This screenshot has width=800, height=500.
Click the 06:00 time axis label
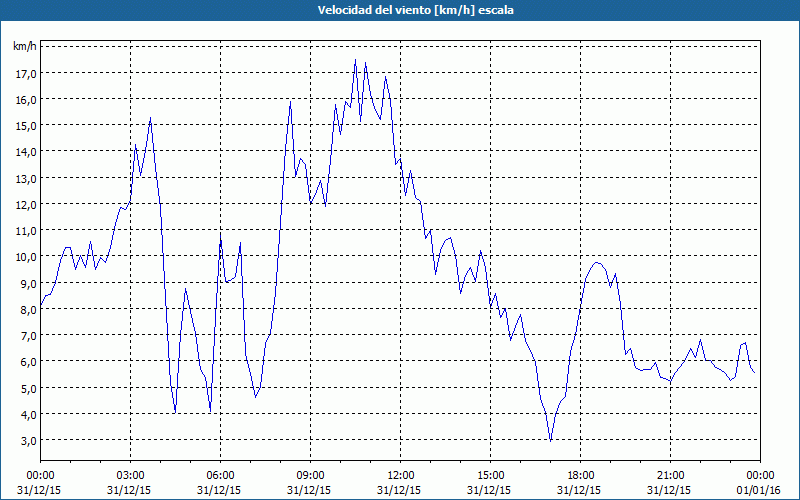220,476
